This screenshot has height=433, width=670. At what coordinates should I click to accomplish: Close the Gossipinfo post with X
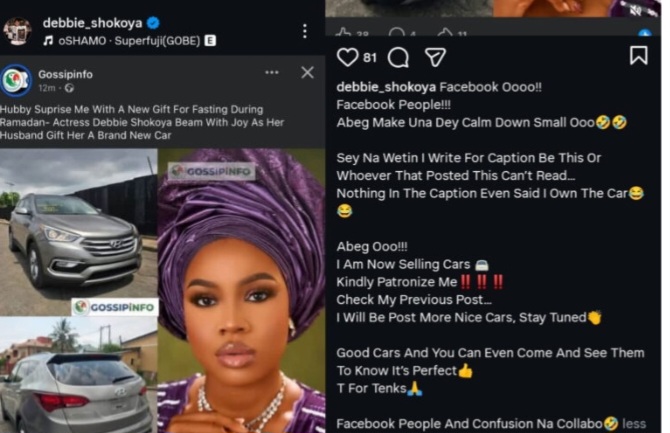point(307,73)
